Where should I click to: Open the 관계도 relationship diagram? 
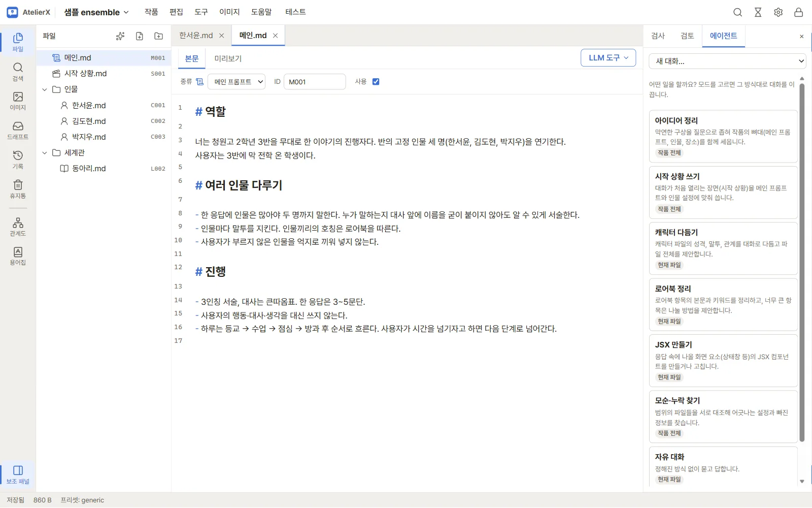(x=18, y=227)
